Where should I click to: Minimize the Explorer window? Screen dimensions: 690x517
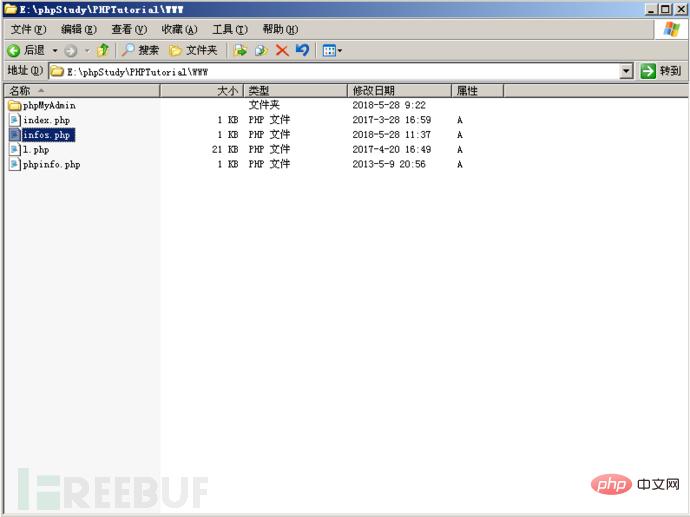(x=651, y=9)
